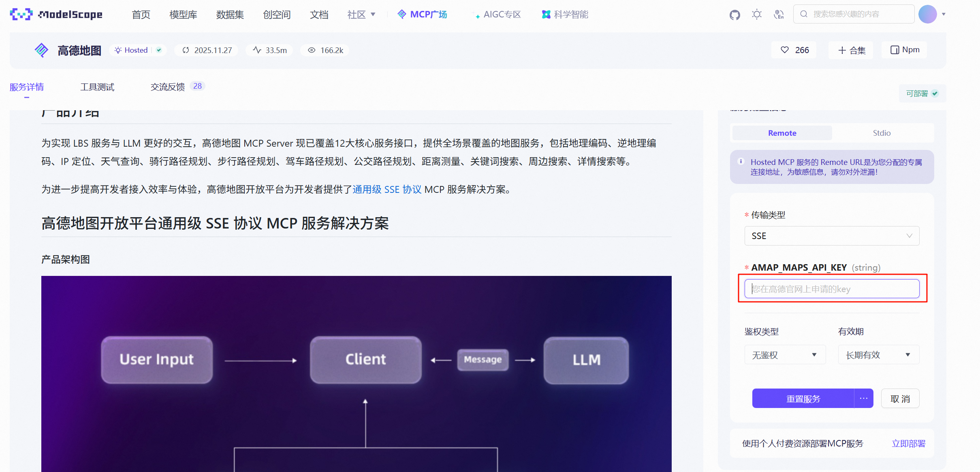Click the 33.5m activity badge
Image resolution: width=980 pixels, height=472 pixels.
(x=269, y=50)
